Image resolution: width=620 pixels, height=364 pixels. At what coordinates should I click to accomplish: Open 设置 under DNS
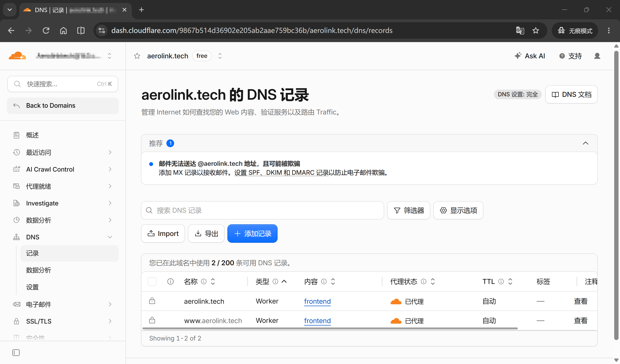coord(32,287)
